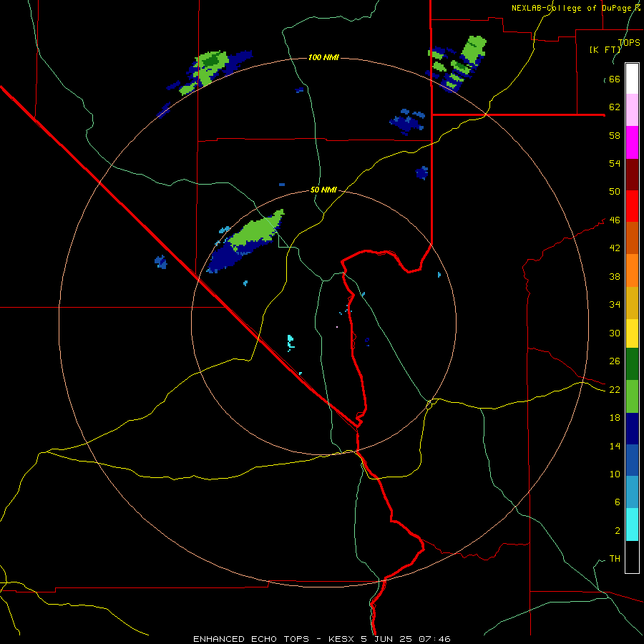Click the "KESX" station identifier in caption

[342, 639]
